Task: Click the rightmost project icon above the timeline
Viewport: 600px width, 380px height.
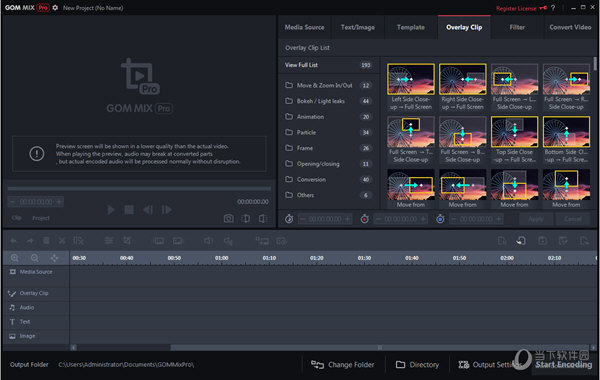Action: [584, 241]
